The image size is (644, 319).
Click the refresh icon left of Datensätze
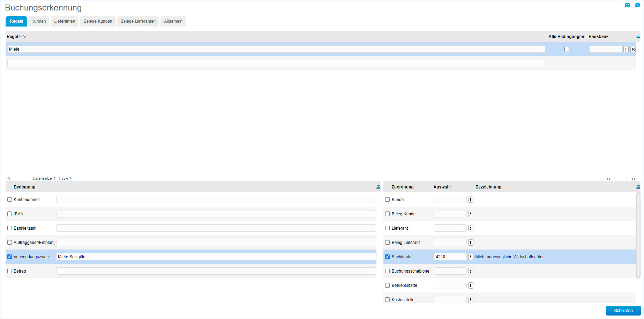pyautogui.click(x=8, y=179)
